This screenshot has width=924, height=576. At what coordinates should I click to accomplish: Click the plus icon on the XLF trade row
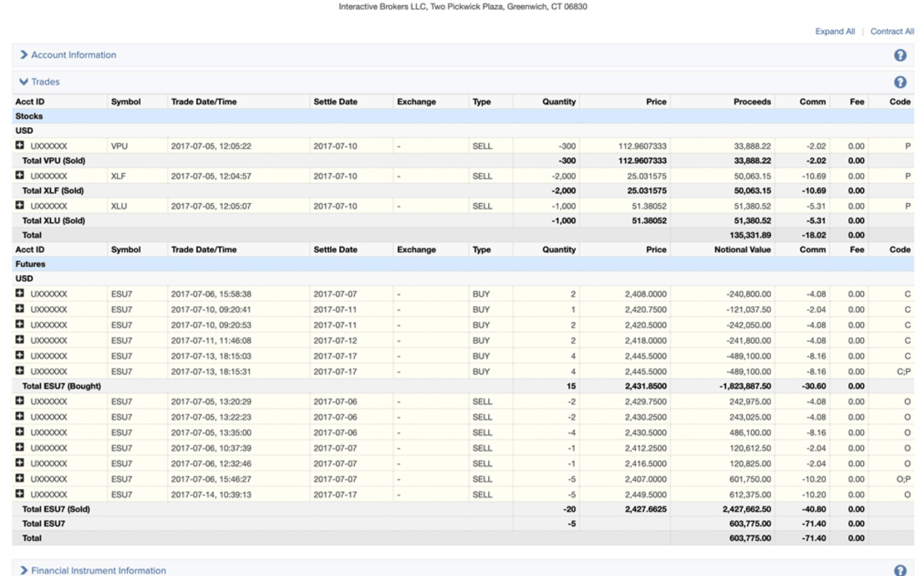click(20, 176)
